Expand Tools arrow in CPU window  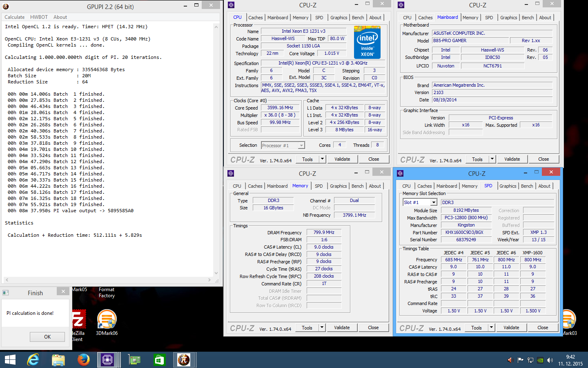point(322,159)
